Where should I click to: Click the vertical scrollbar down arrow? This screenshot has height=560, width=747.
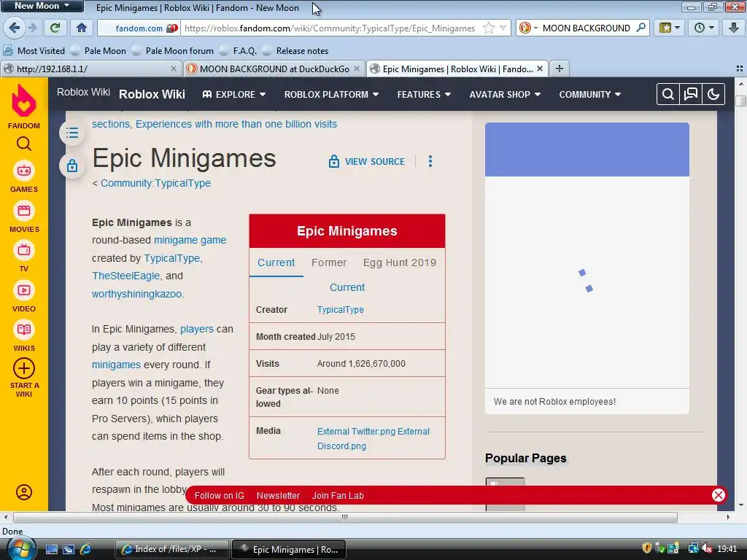741,506
